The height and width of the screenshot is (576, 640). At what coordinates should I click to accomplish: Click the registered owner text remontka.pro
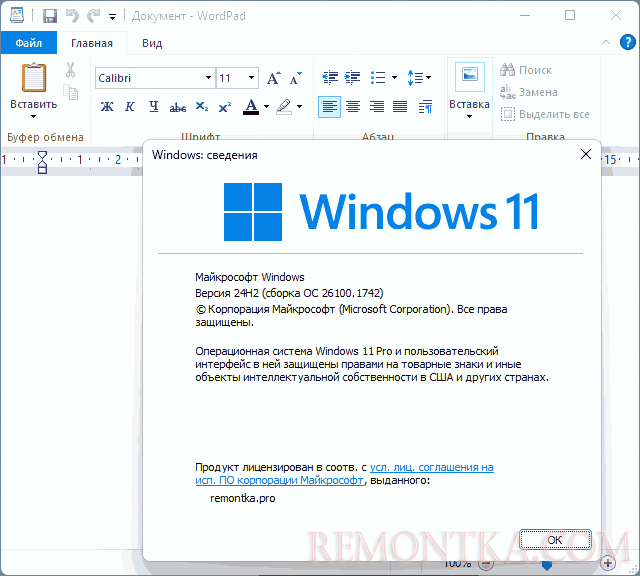[x=242, y=498]
